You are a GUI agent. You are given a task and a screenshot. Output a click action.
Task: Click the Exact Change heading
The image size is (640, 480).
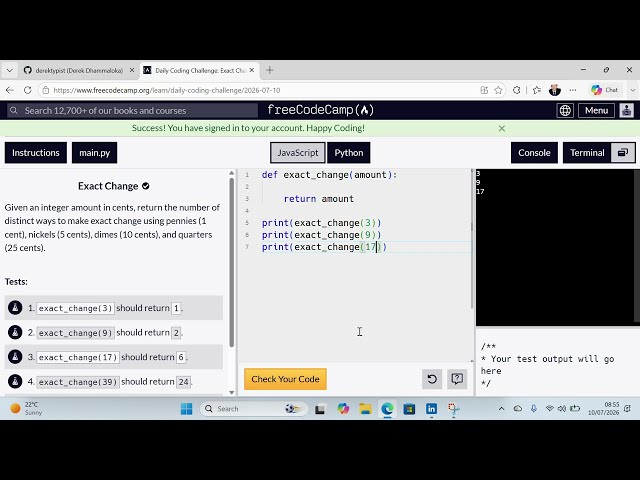pos(108,186)
